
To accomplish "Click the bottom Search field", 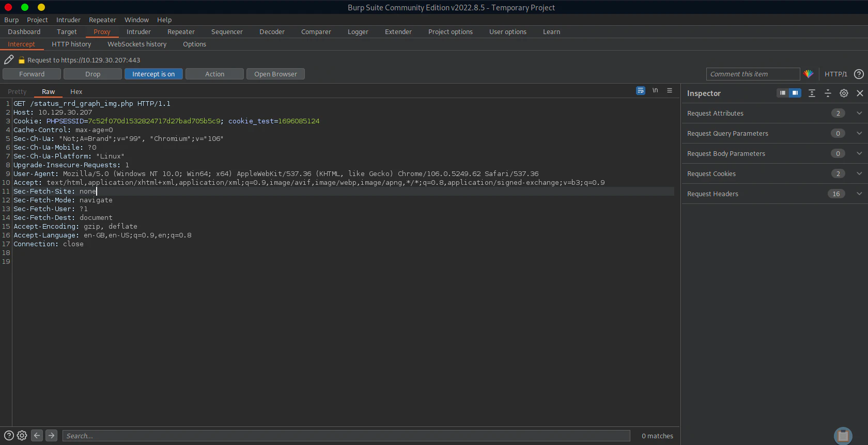I will (346, 436).
